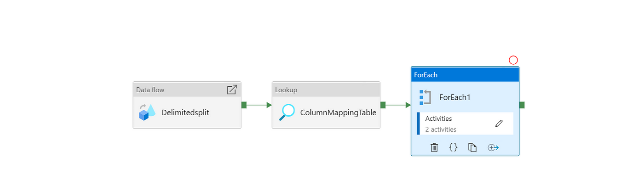Add an output from ForEach1 with plus-arrow icon
This screenshot has width=644, height=191.
(493, 147)
